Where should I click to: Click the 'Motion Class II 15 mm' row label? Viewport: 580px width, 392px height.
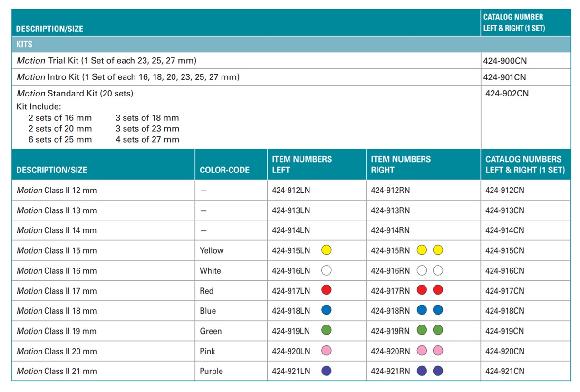coord(57,251)
